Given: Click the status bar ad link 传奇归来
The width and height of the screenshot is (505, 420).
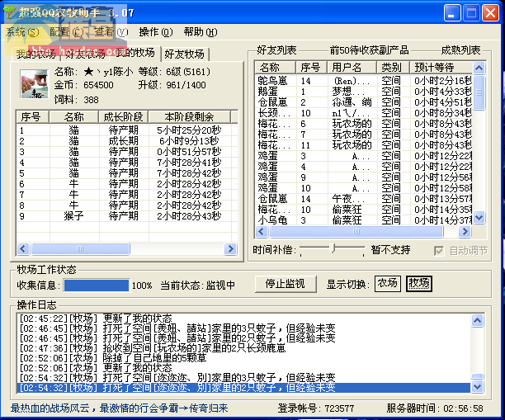Looking at the screenshot, I should pos(119,408).
